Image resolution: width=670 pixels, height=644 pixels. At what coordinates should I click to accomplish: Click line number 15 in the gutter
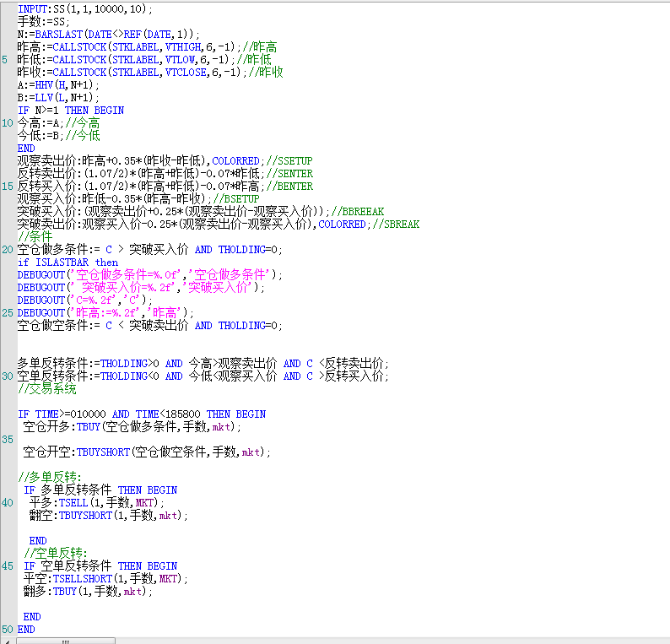(8, 187)
